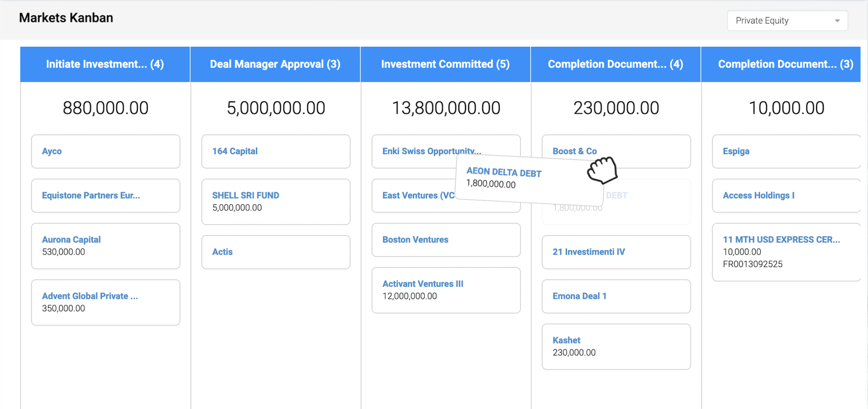Open the Advent Global Private card
The height and width of the screenshot is (409, 868).
(x=106, y=302)
